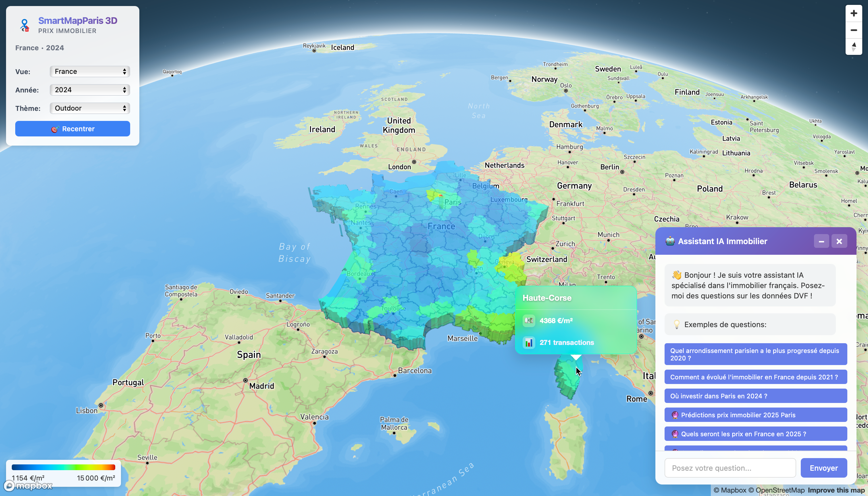Minimize the Assistant IA Immobilier panel
The width and height of the screenshot is (868, 496).
pos(822,241)
